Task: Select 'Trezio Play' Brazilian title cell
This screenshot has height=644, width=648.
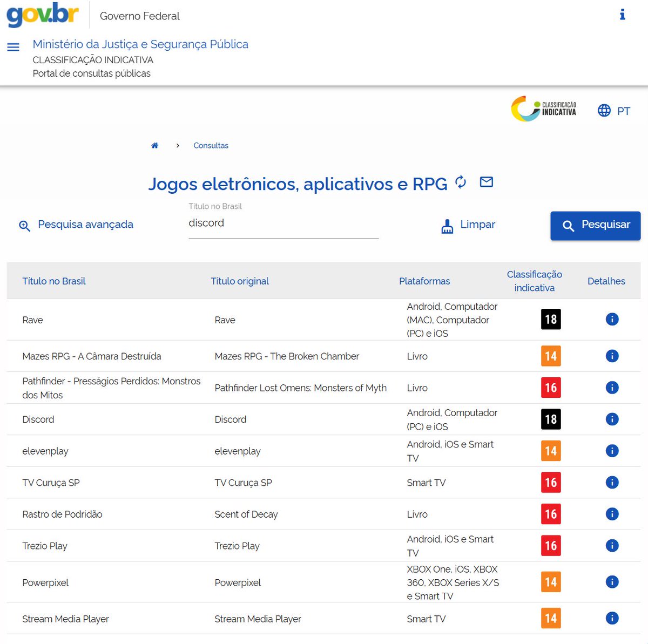Action: (45, 546)
